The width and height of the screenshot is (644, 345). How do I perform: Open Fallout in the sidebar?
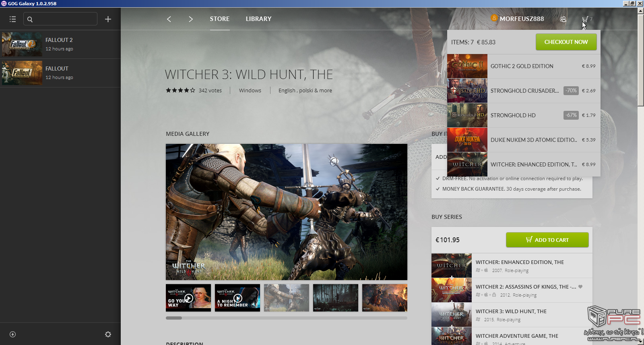pyautogui.click(x=60, y=73)
